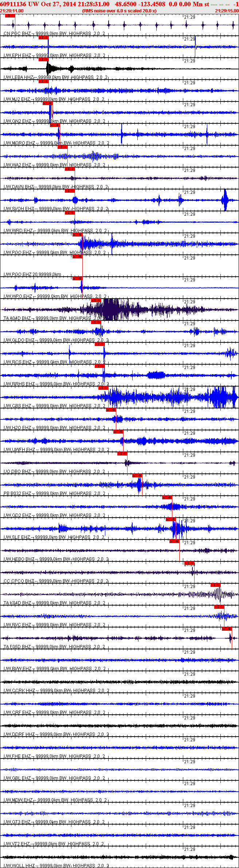The image size is (239, 868).
Task: Select the pick flag on the UW.CBS trace
Action: pos(103,388)
